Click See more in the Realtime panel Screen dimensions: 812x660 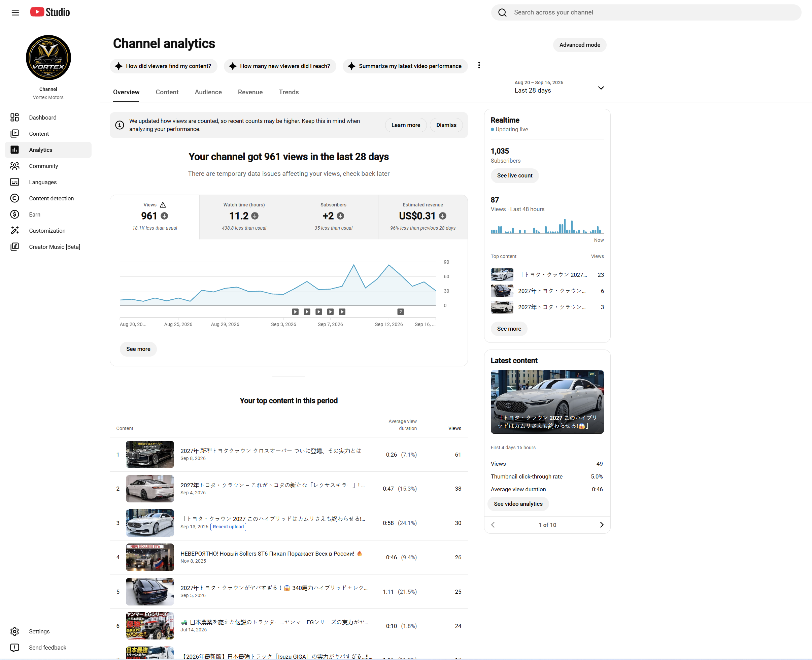(509, 329)
